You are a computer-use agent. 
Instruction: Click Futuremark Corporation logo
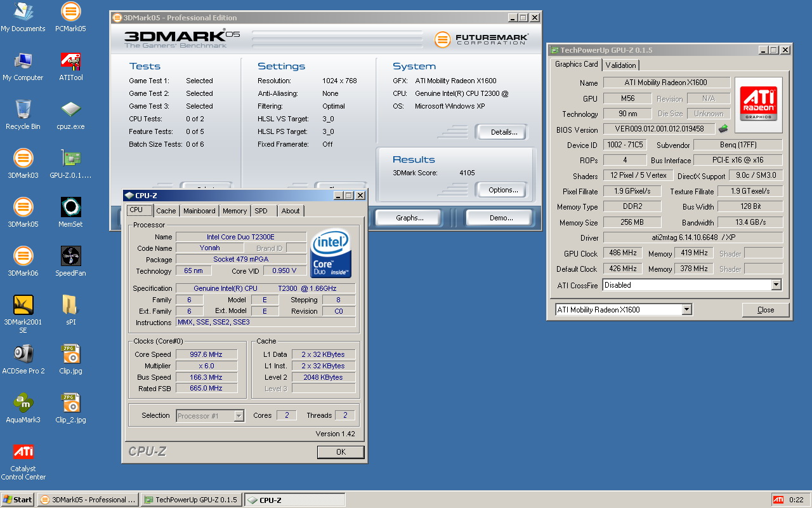coord(481,39)
